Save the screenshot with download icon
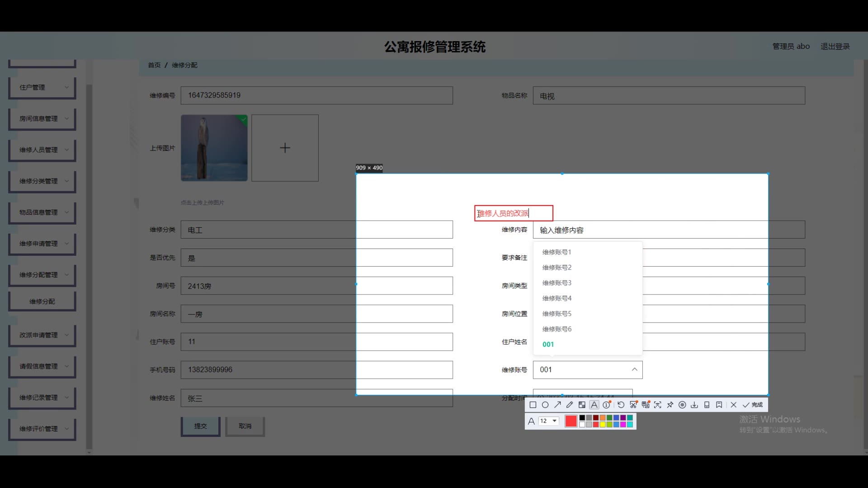 694,405
